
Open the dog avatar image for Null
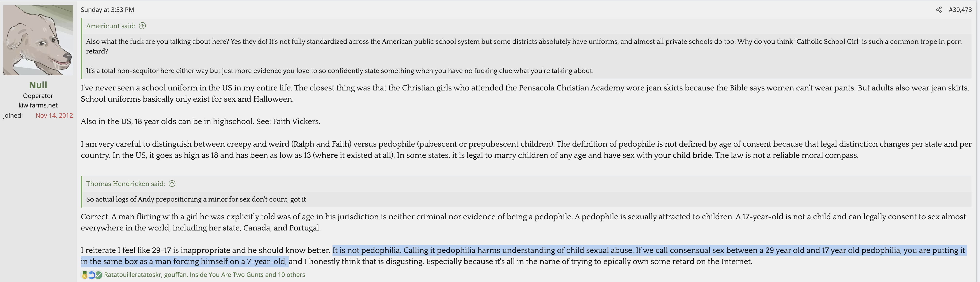38,40
